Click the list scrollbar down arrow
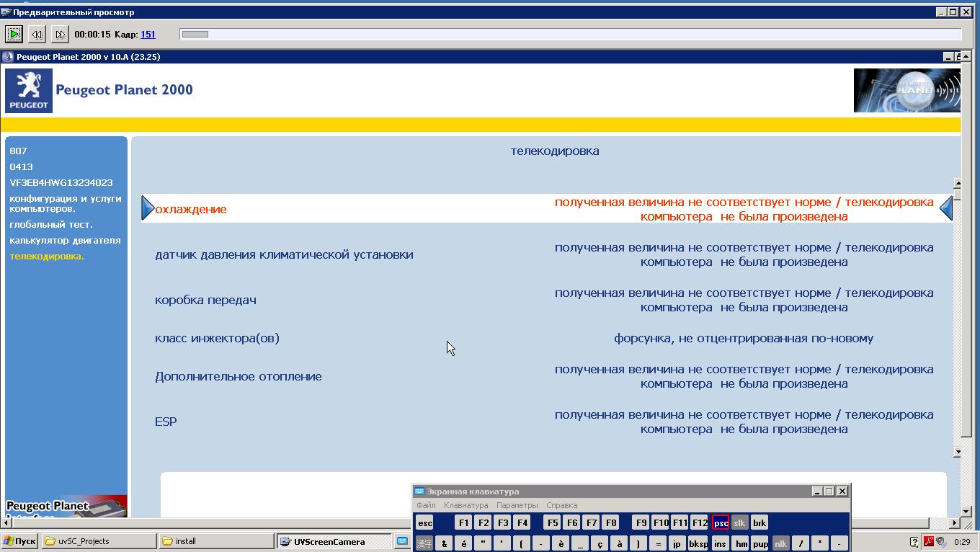Image resolution: width=980 pixels, height=552 pixels. click(958, 452)
